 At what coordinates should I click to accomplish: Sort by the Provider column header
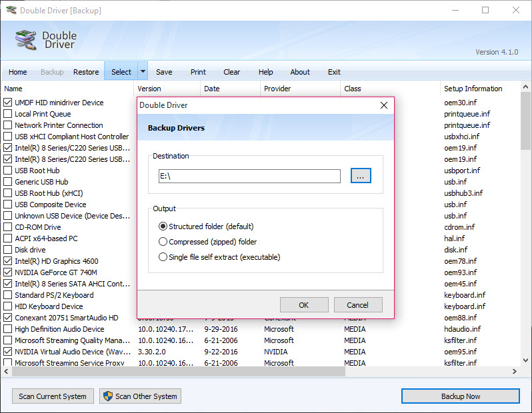300,89
